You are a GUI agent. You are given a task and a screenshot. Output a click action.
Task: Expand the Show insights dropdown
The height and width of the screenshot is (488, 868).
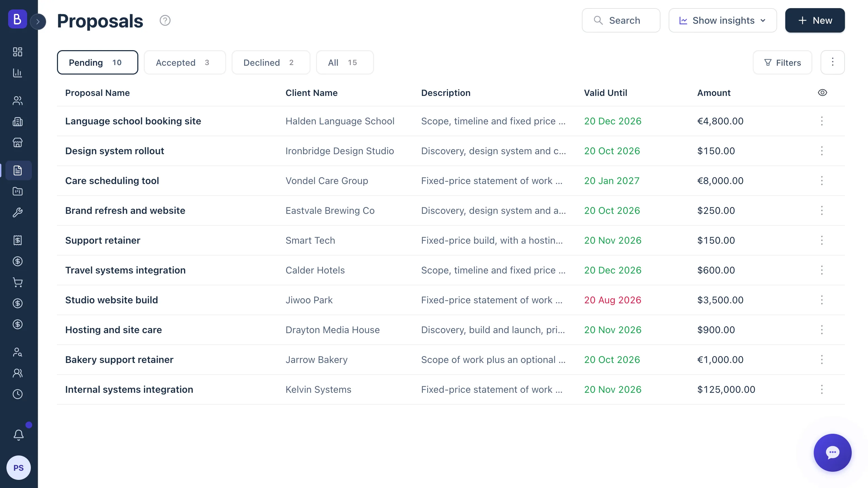coord(723,20)
